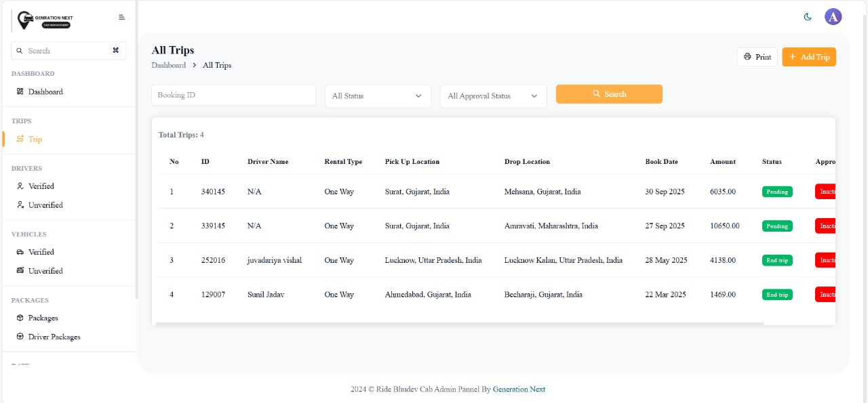Open Dashboard from sidebar
868x403 pixels.
click(x=45, y=92)
